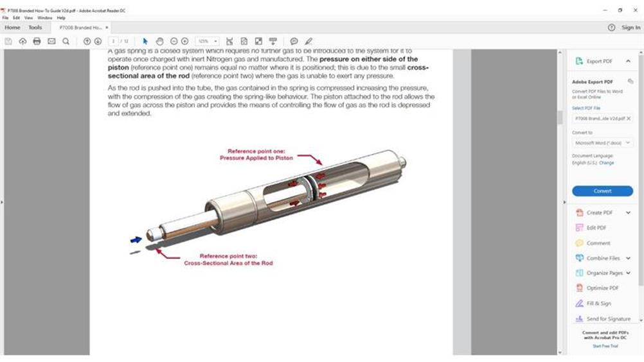The image size is (644, 362).
Task: Click Change document language link
Action: 606,163
